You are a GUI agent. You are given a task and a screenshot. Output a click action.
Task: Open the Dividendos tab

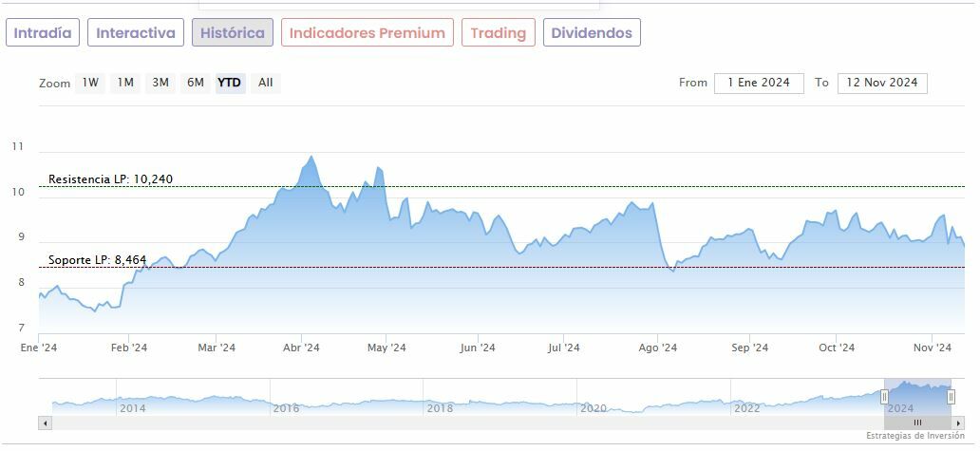pyautogui.click(x=592, y=33)
